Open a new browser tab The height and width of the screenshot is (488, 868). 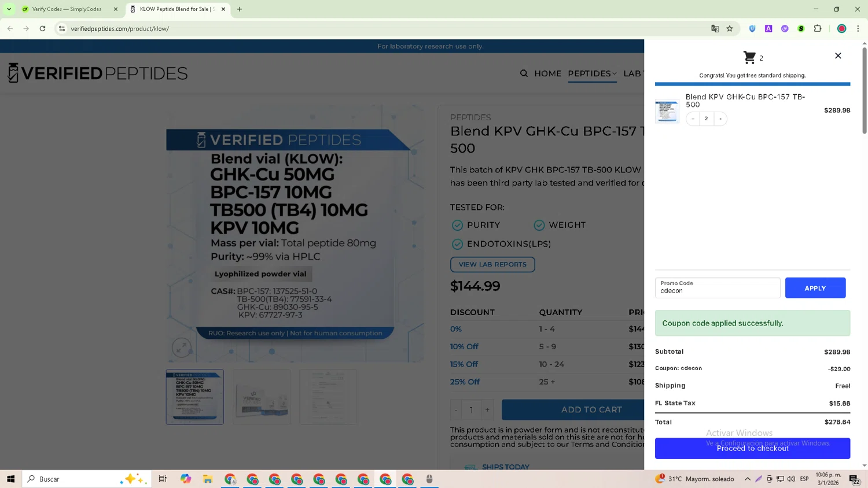(x=240, y=9)
